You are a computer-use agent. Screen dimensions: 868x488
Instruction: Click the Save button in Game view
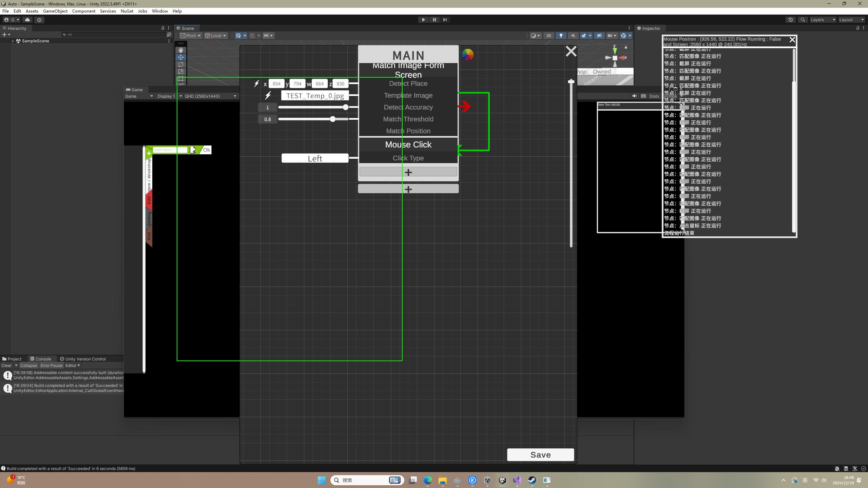pyautogui.click(x=540, y=454)
